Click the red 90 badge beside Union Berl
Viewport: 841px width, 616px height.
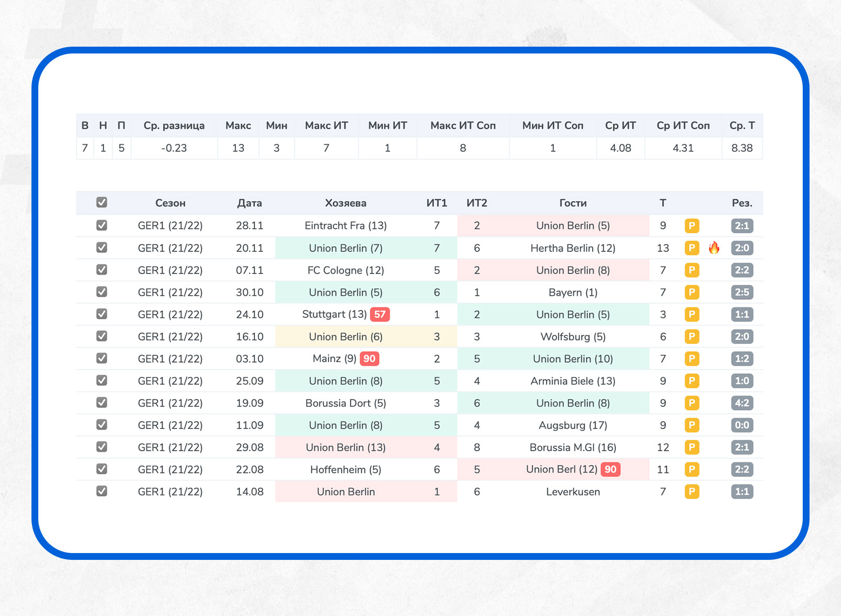[610, 469]
